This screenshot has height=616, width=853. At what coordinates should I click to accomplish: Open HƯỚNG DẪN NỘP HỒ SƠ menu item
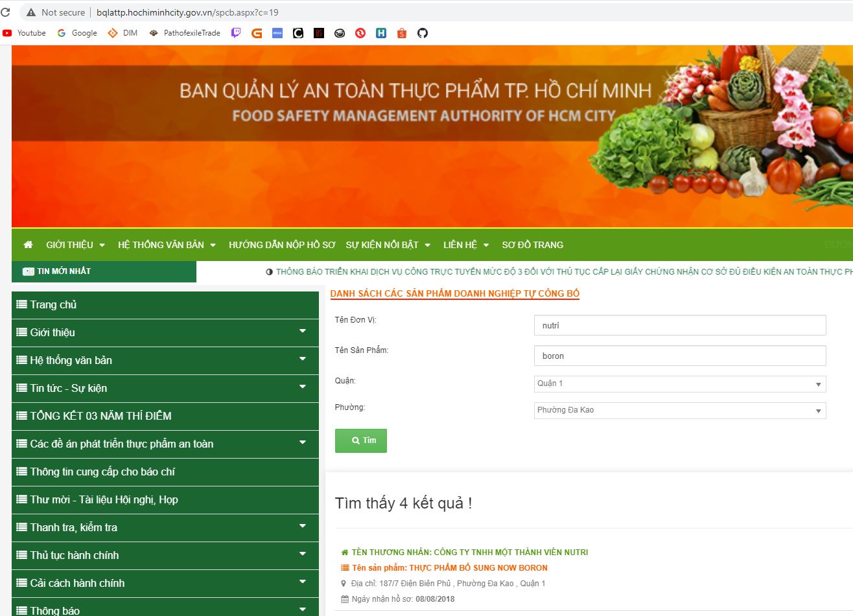click(x=282, y=245)
